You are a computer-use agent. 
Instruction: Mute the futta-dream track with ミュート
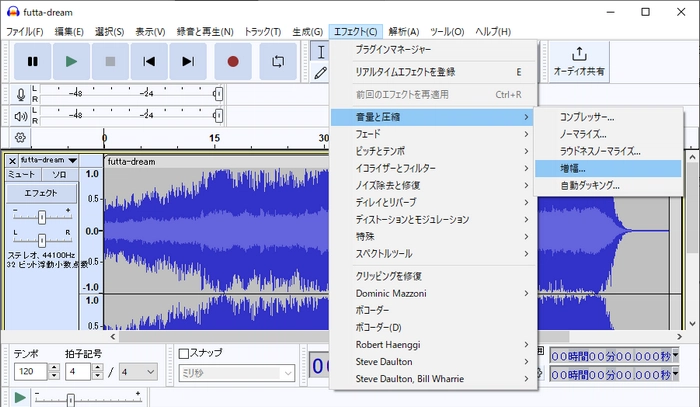[x=22, y=175]
